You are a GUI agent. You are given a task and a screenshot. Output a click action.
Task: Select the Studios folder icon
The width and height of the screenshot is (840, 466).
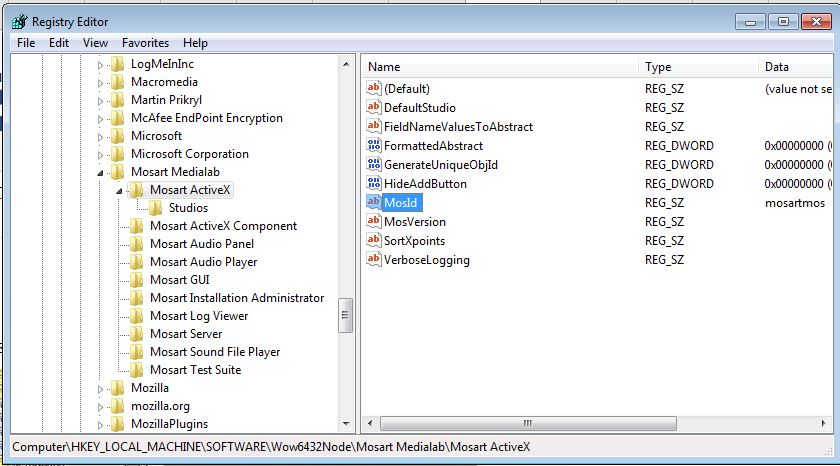[x=156, y=208]
